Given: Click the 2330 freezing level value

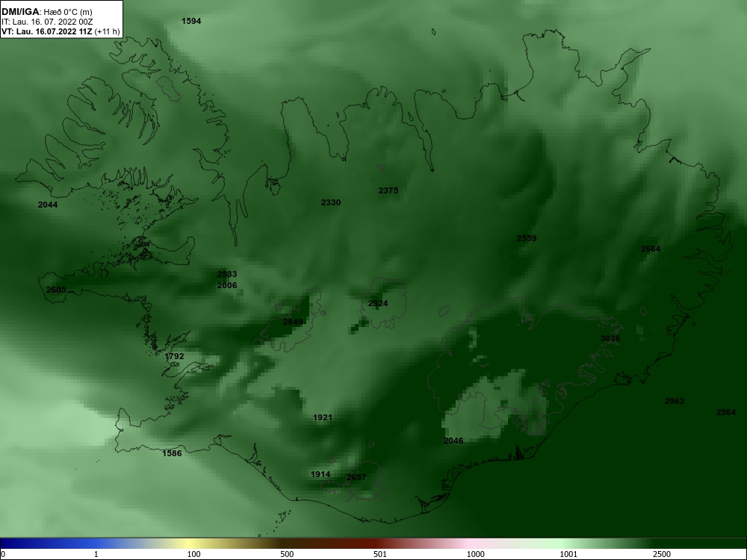Looking at the screenshot, I should coord(331,202).
